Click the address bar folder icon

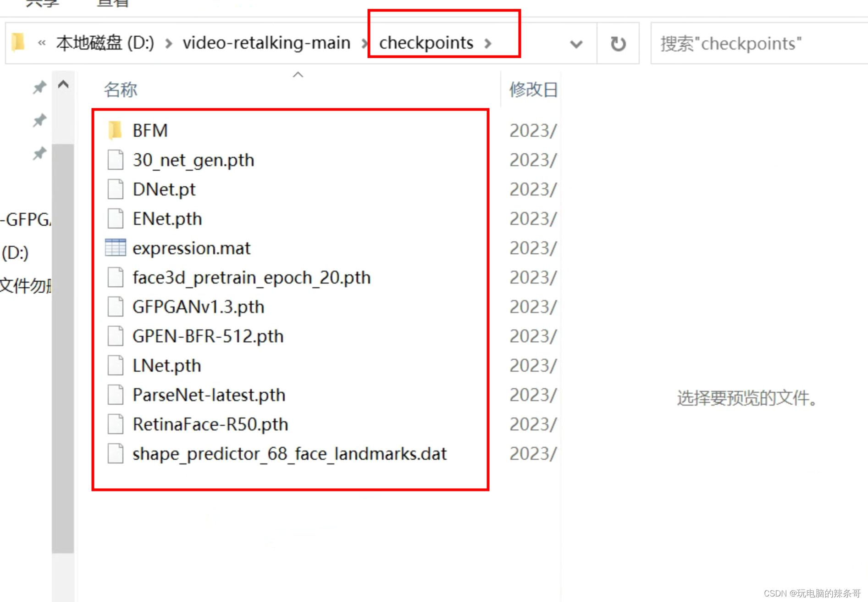click(x=18, y=42)
